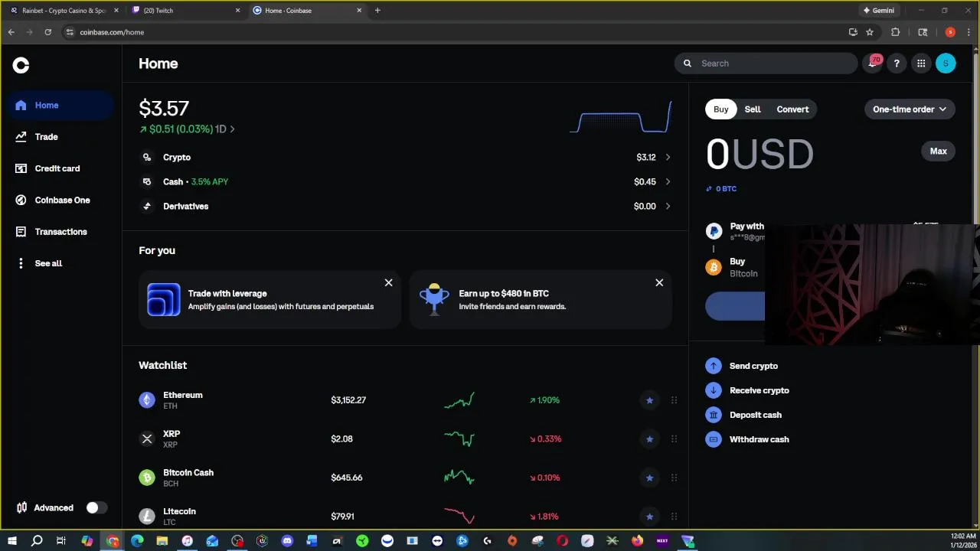Switch to the Rainbet browser tab

point(64,11)
